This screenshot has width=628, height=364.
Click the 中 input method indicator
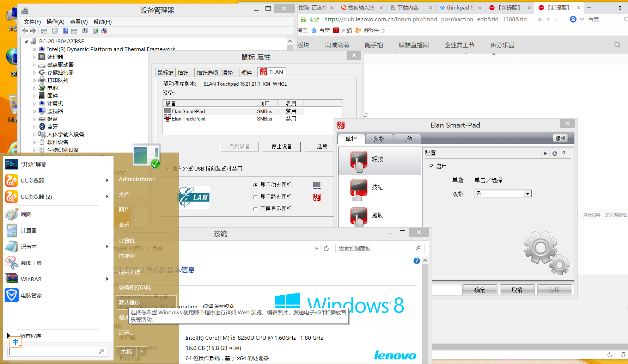point(16,342)
